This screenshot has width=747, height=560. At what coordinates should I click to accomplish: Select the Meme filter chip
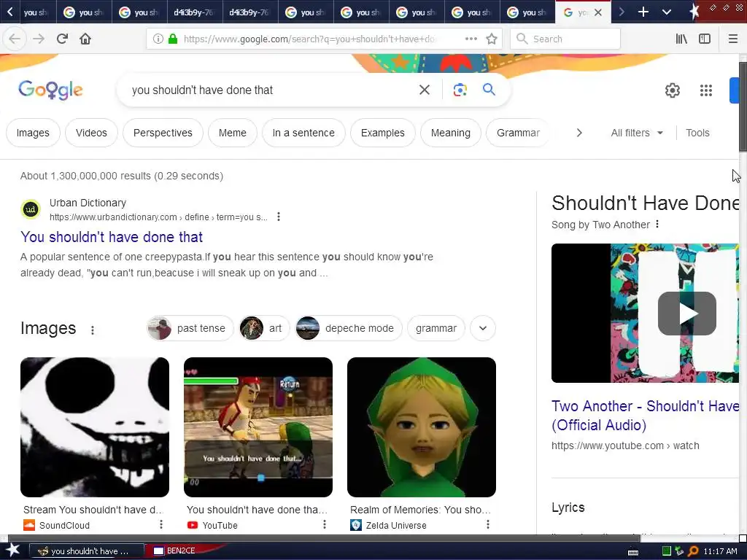[x=233, y=133]
